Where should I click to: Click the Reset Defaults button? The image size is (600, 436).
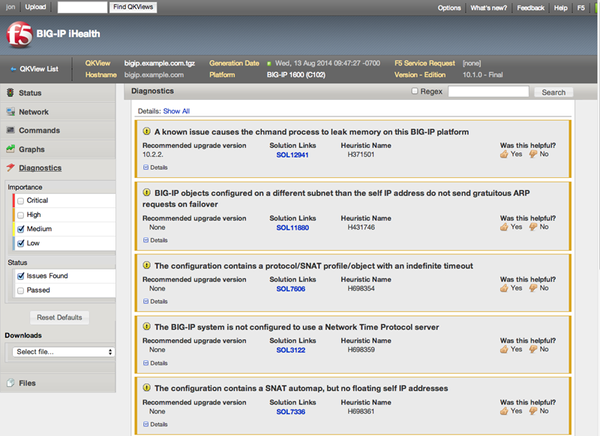point(58,317)
